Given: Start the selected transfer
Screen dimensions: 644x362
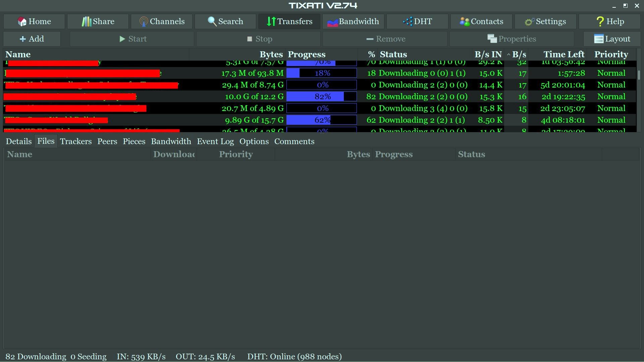Looking at the screenshot, I should [x=132, y=39].
